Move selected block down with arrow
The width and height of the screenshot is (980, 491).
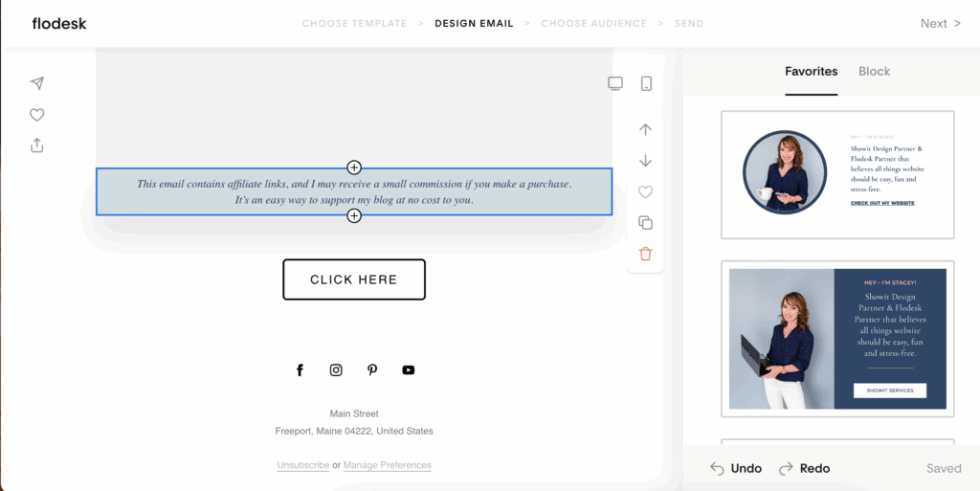click(645, 161)
